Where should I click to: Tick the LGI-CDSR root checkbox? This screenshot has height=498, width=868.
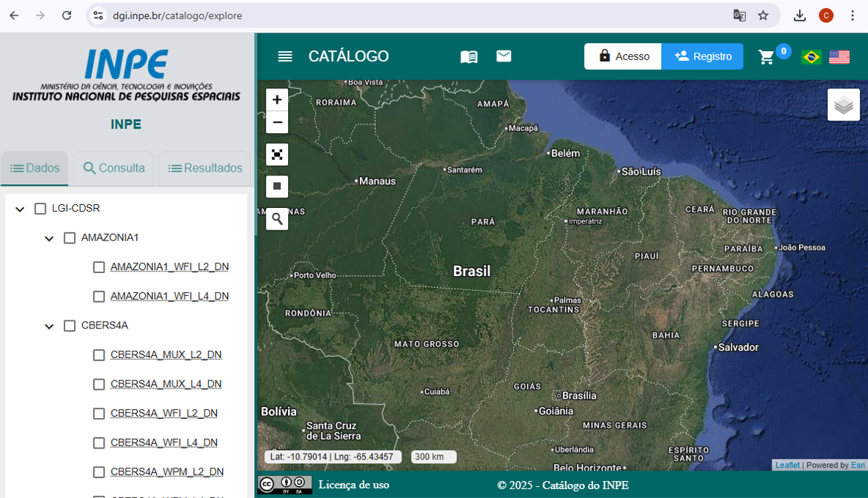[x=41, y=209]
